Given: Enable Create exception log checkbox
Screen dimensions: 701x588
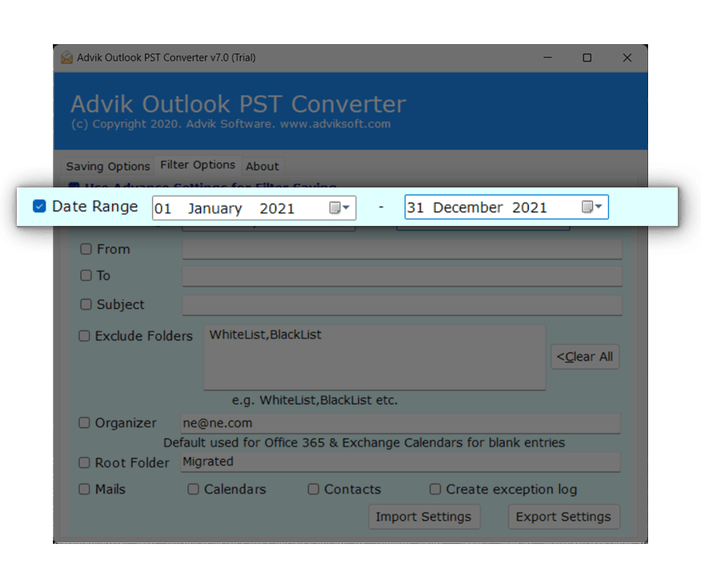Looking at the screenshot, I should coord(435,489).
